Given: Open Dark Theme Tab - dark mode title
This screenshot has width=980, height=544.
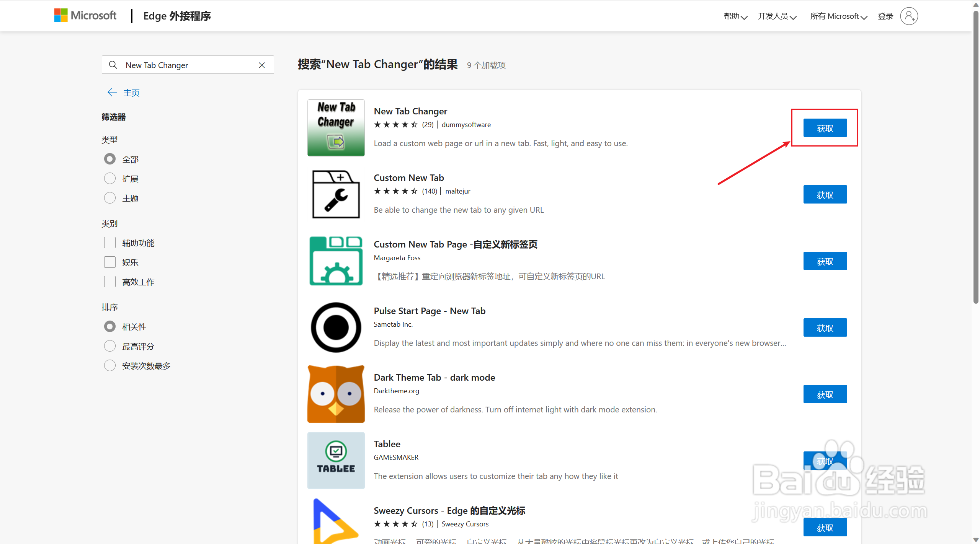Looking at the screenshot, I should [x=434, y=377].
